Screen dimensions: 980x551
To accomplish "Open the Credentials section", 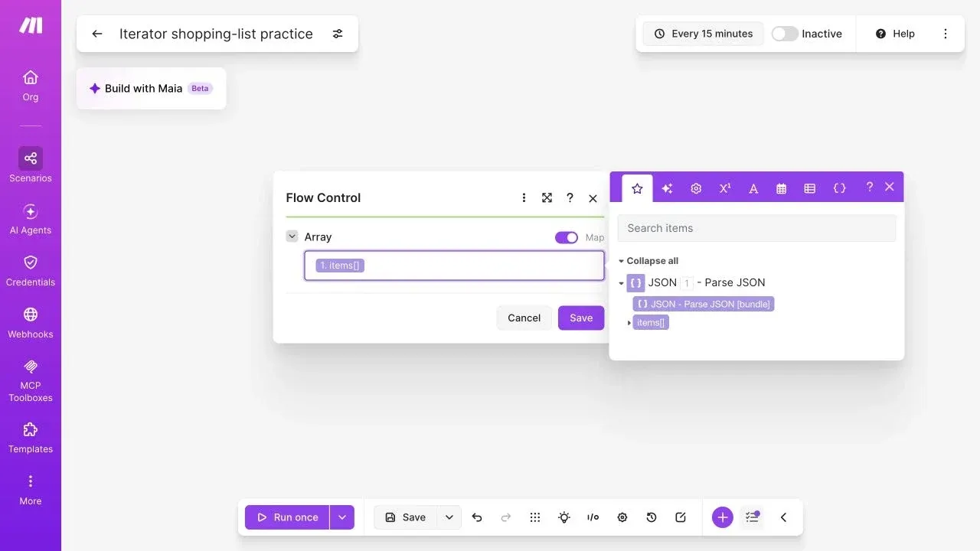I will tap(31, 271).
